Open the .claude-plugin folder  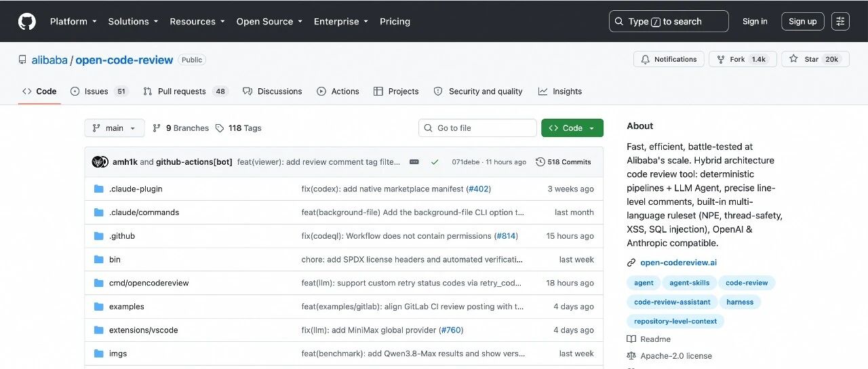[x=136, y=189]
